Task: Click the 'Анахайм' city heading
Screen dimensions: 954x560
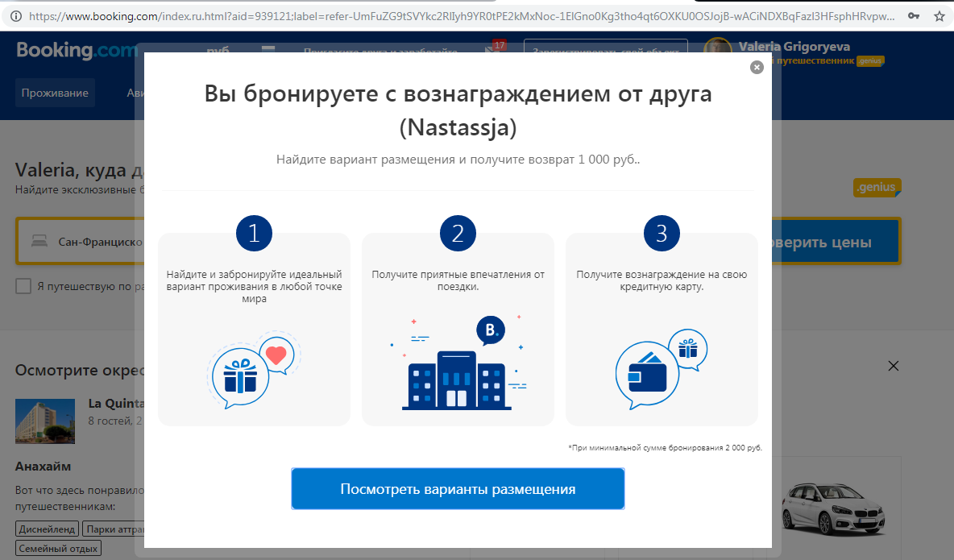Action: coord(43,467)
